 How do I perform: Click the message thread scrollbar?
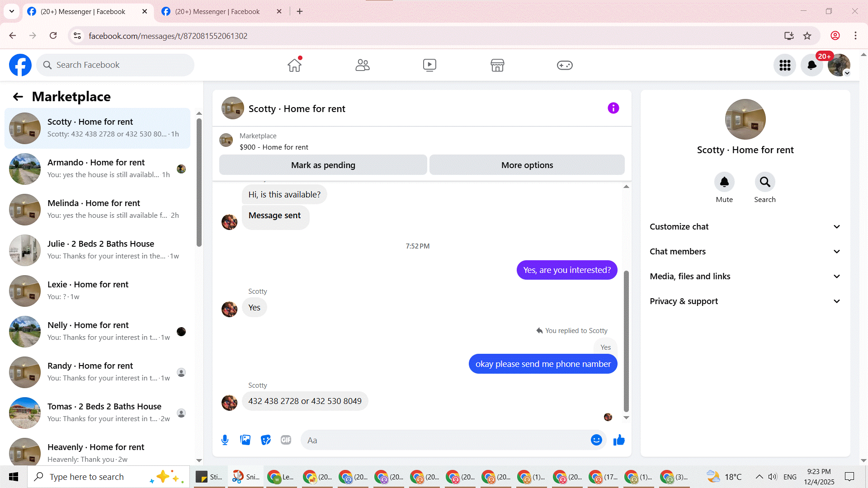click(x=626, y=341)
